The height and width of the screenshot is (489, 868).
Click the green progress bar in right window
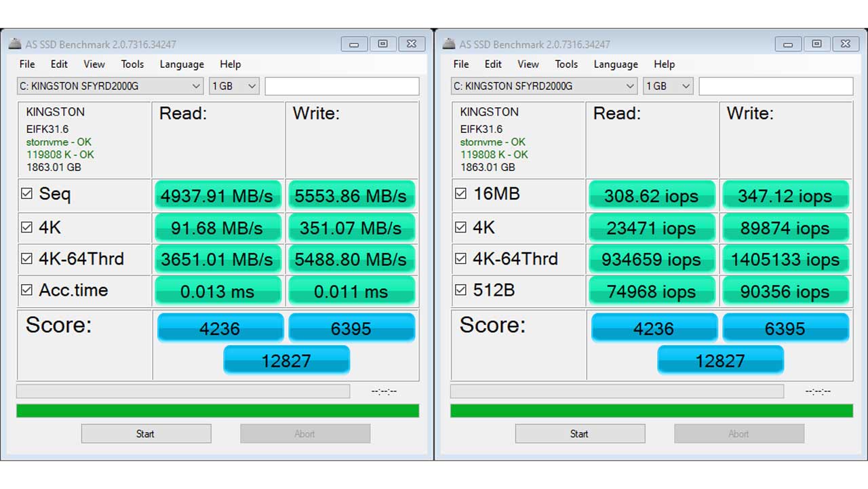[652, 410]
